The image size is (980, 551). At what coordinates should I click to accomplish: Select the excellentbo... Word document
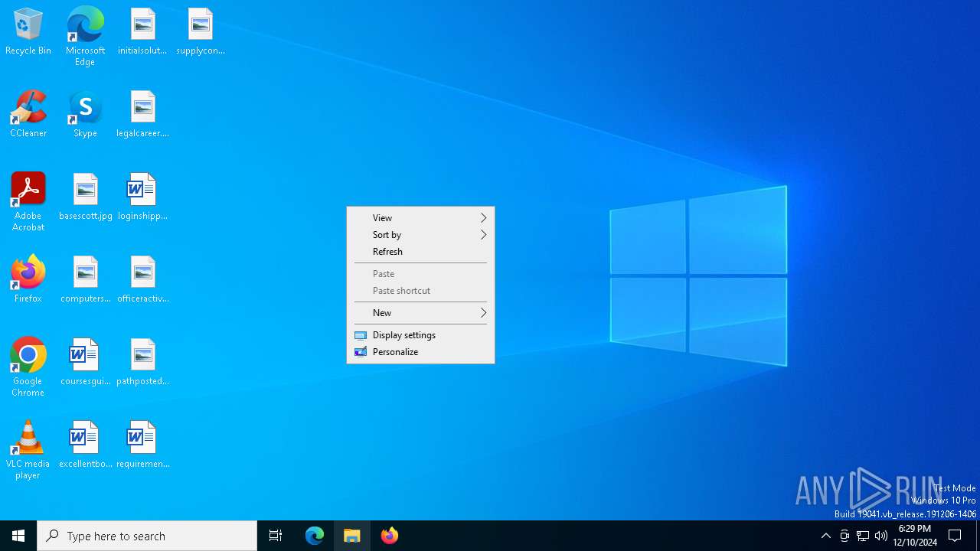pos(86,445)
